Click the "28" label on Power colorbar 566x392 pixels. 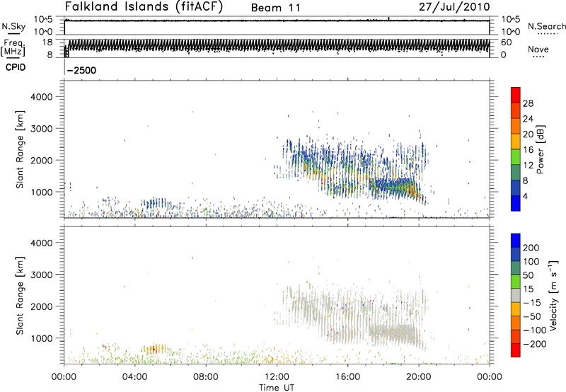[x=528, y=103]
